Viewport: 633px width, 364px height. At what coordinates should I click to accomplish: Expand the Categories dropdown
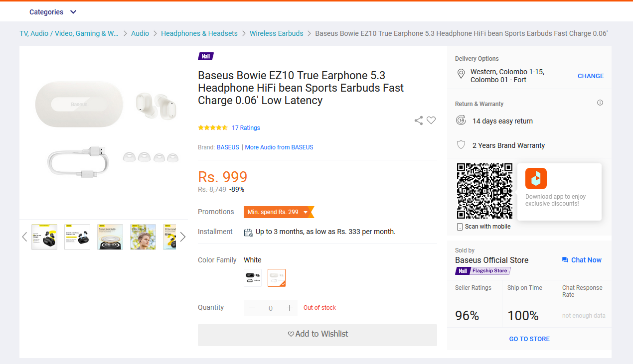click(53, 12)
